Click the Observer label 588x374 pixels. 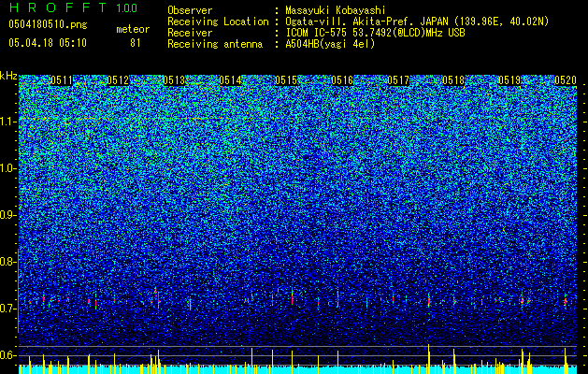[x=190, y=10]
